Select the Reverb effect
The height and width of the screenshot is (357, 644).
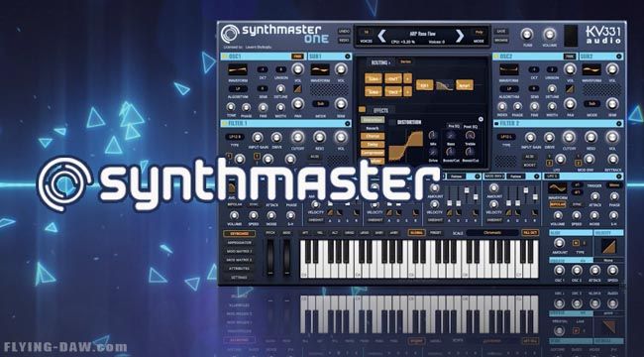coord(373,128)
